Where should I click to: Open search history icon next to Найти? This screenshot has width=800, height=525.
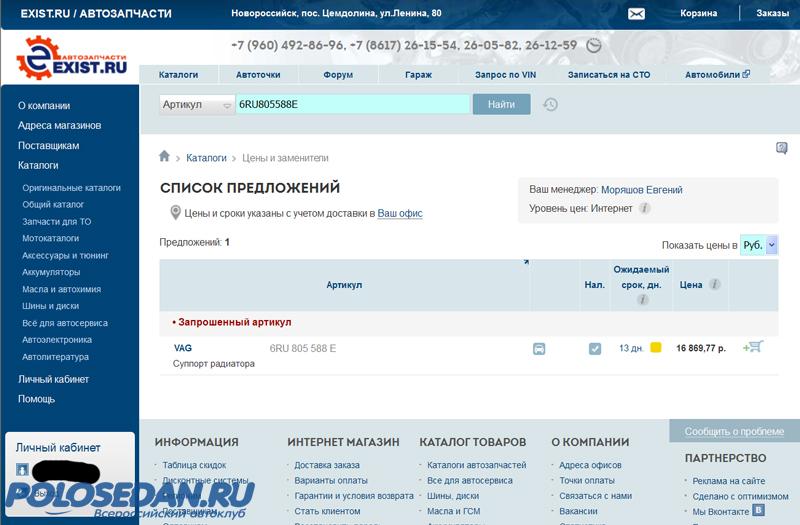coord(550,105)
